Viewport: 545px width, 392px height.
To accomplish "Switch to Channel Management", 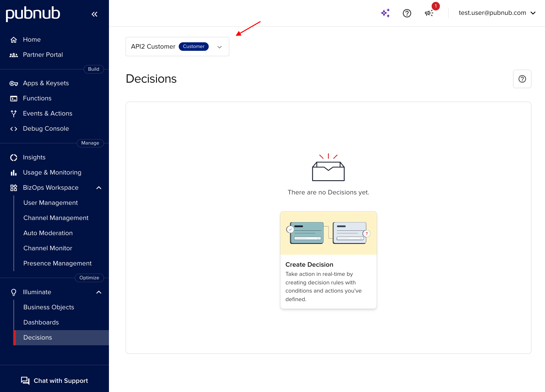I will click(x=56, y=218).
